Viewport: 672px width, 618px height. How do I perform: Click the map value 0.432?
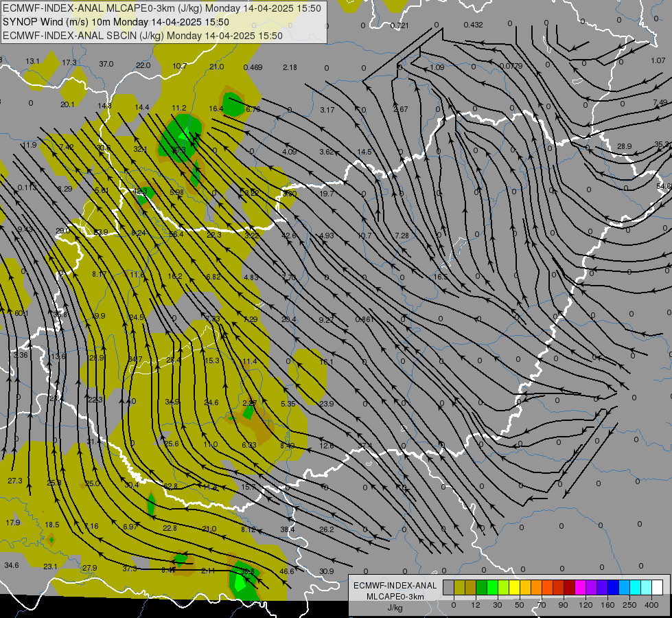473,25
